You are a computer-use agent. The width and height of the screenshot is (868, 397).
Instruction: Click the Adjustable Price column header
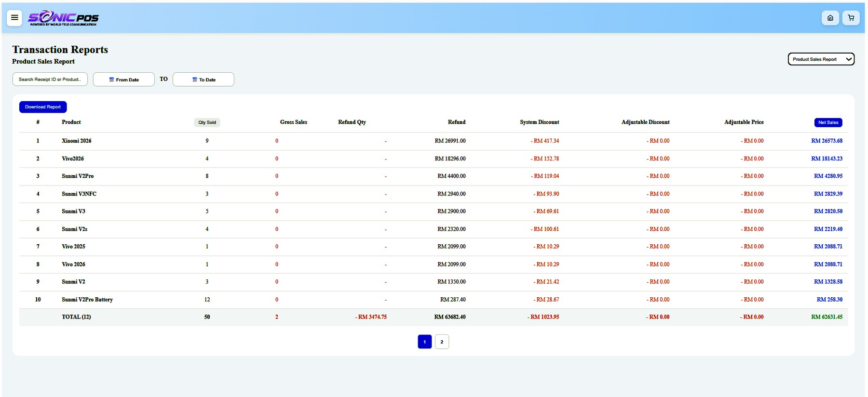[x=744, y=122]
